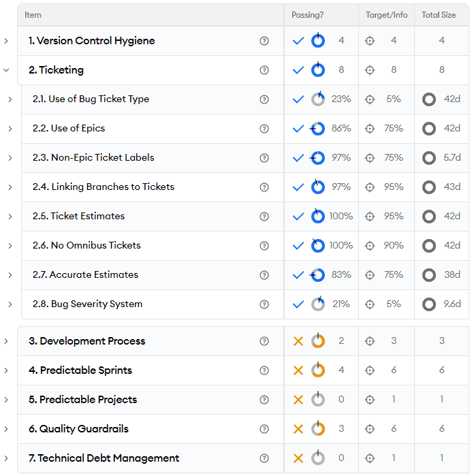
Task: Click the Target/Info column header
Action: point(386,15)
